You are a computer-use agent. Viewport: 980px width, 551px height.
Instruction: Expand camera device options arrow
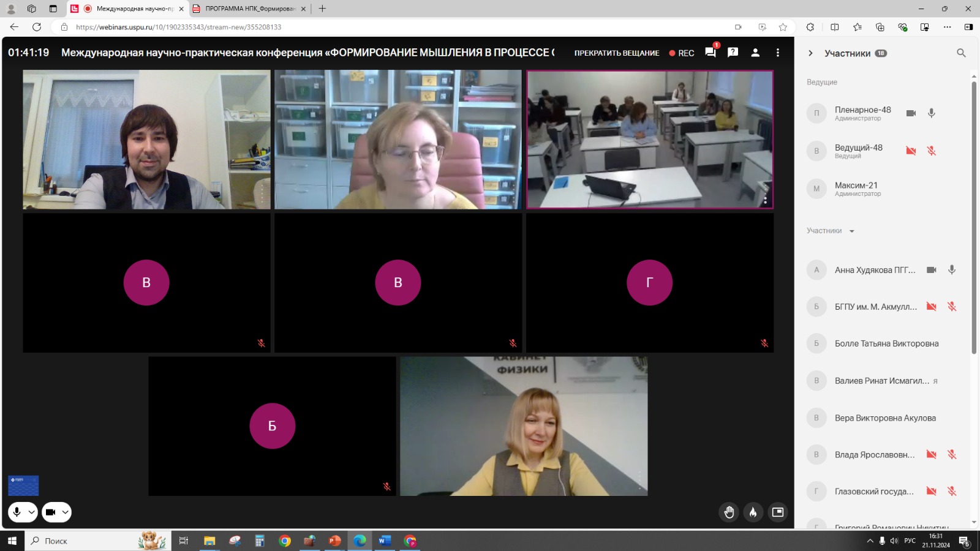pos(65,512)
